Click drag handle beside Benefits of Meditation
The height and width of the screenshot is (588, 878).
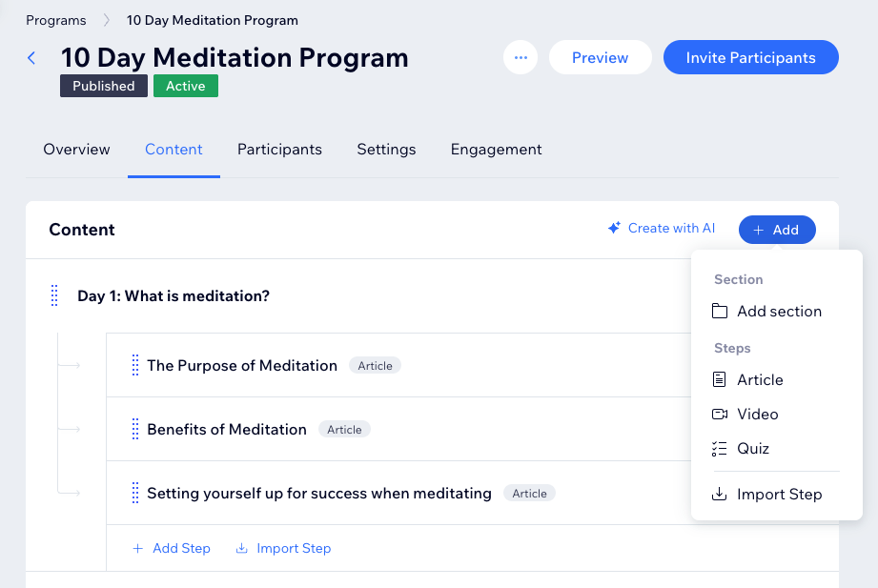(135, 429)
